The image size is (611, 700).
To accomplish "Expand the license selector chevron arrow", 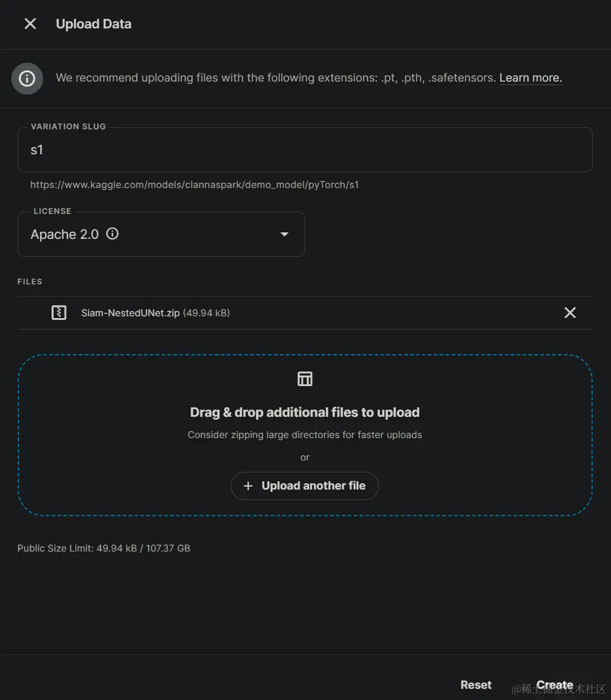I will pos(284,234).
